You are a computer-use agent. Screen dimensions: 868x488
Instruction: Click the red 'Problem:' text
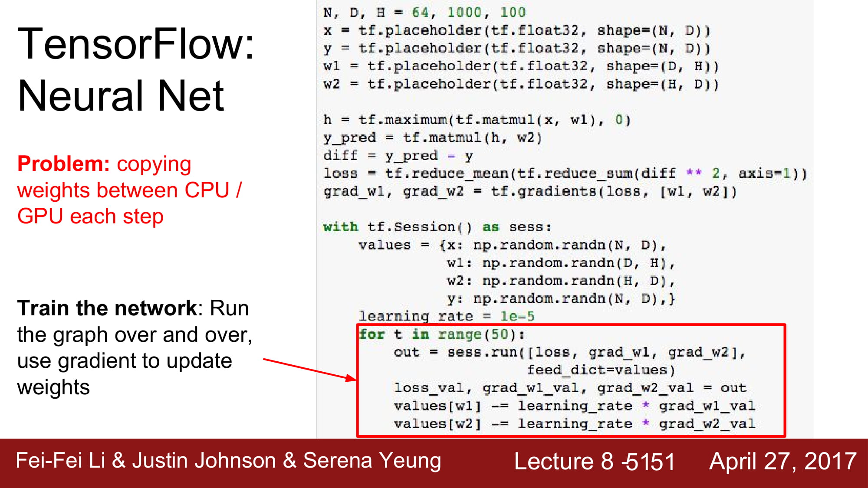pyautogui.click(x=63, y=164)
